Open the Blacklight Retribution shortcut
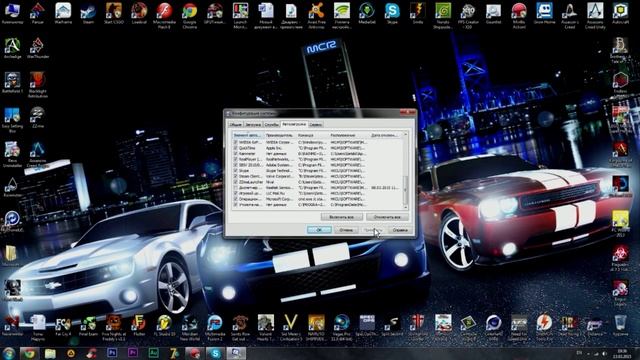The image size is (640, 360). 38,84
